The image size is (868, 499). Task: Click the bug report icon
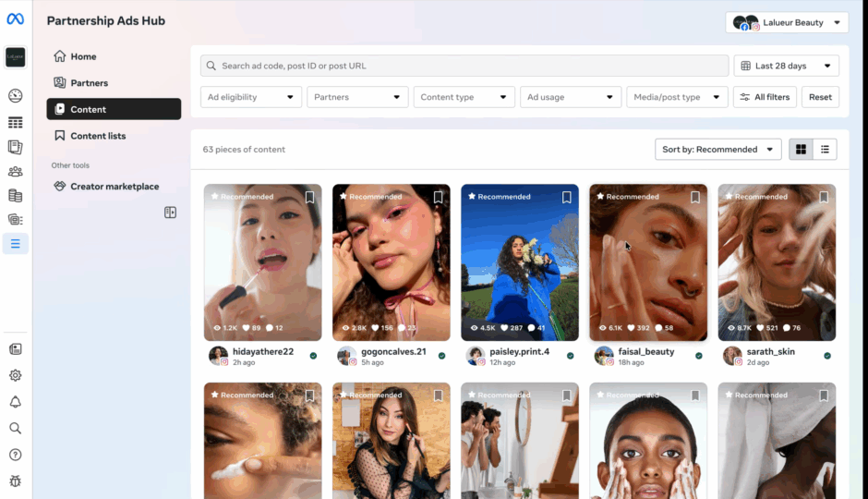(15, 481)
